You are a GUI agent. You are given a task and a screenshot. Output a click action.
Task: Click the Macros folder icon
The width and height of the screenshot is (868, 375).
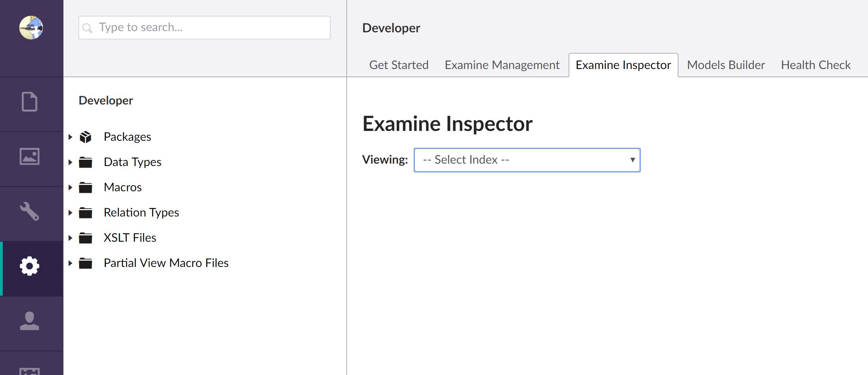pyautogui.click(x=85, y=187)
